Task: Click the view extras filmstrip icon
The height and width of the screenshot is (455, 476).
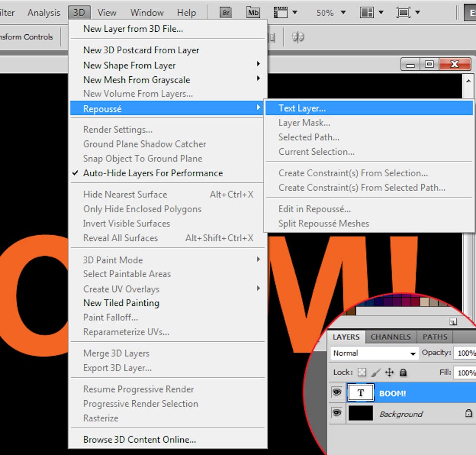Action: (x=280, y=13)
